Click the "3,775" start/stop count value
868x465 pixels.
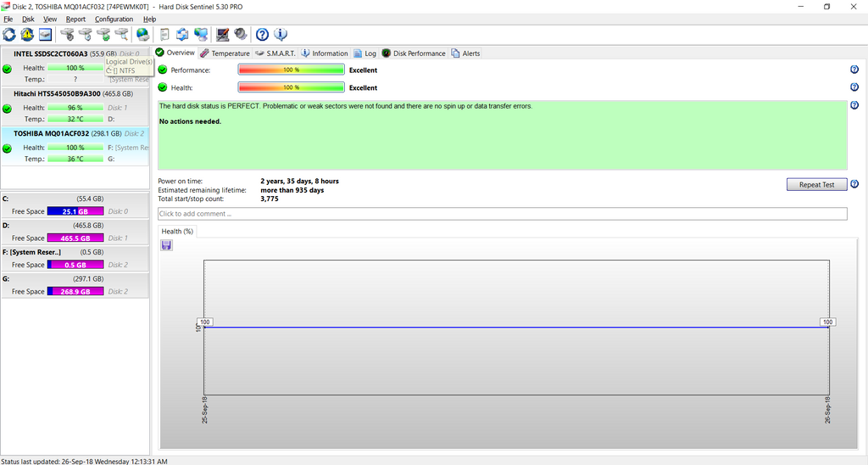pyautogui.click(x=270, y=199)
